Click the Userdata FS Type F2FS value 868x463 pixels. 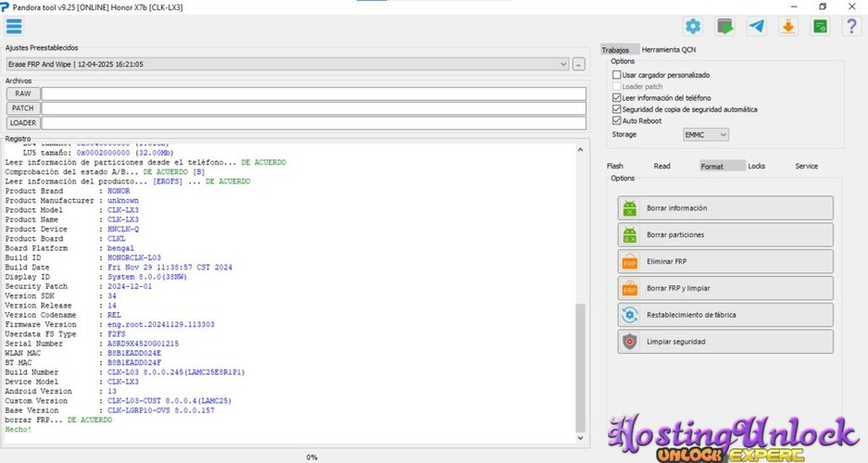[116, 334]
